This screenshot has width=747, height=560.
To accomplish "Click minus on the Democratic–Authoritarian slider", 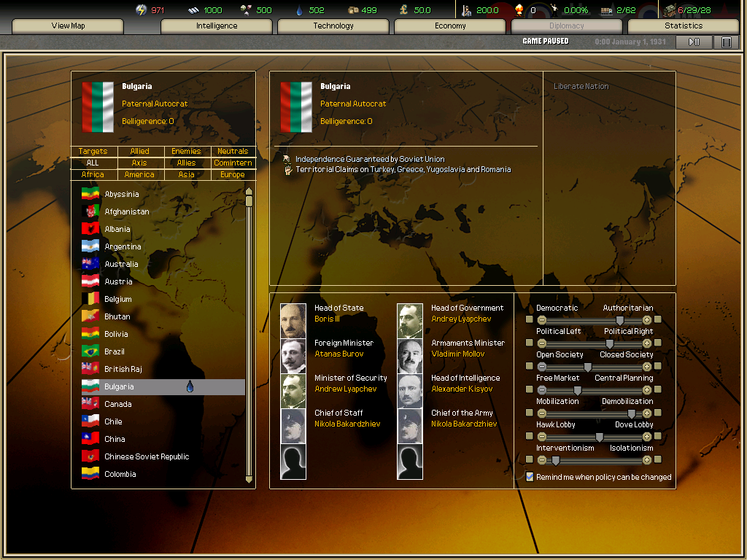I will click(542, 320).
